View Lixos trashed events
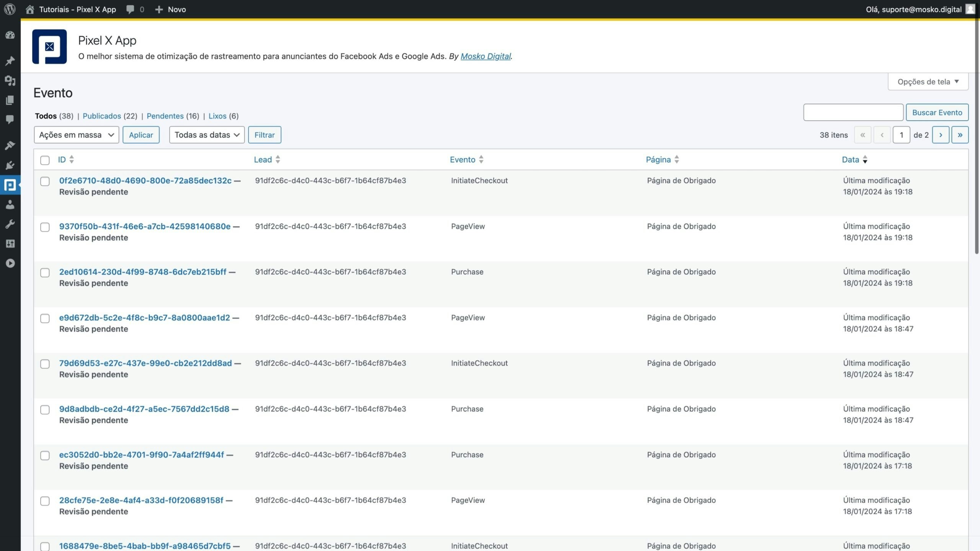Viewport: 980px width, 551px height. click(x=217, y=116)
